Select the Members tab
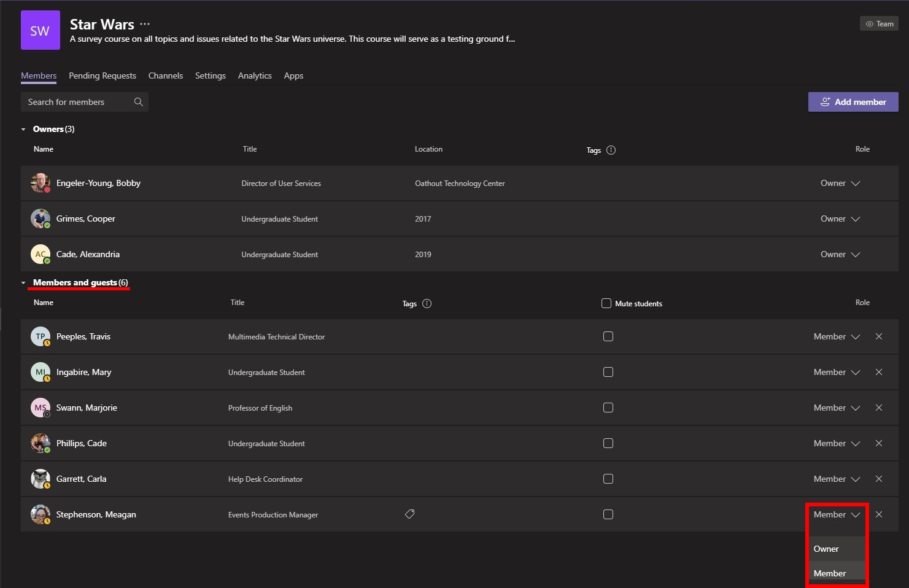This screenshot has width=909, height=588. pos(39,75)
